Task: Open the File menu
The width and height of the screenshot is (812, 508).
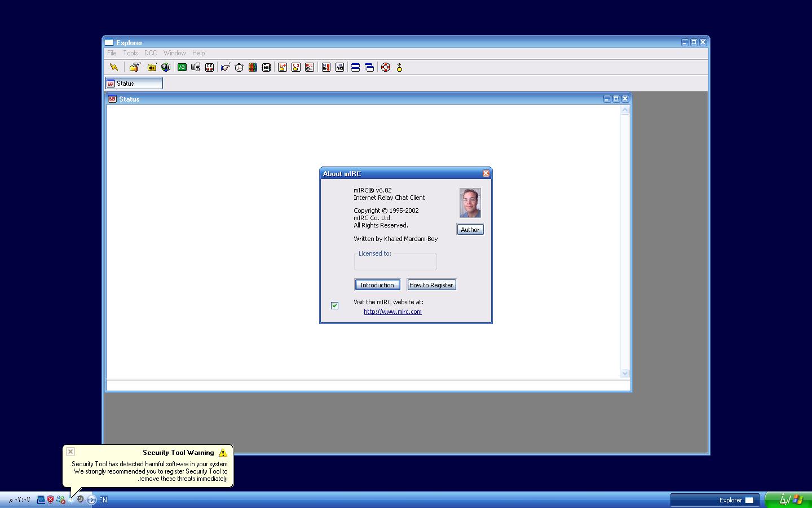Action: (x=112, y=53)
